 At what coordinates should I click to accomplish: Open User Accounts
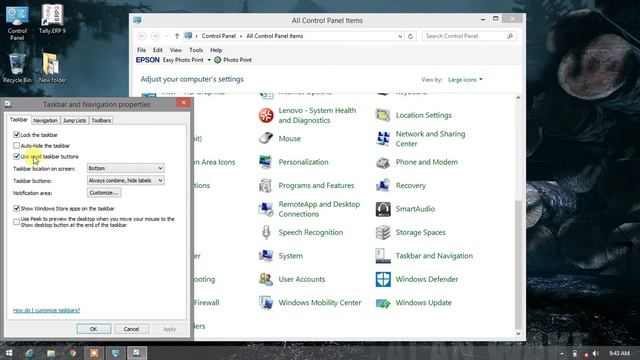point(292,279)
